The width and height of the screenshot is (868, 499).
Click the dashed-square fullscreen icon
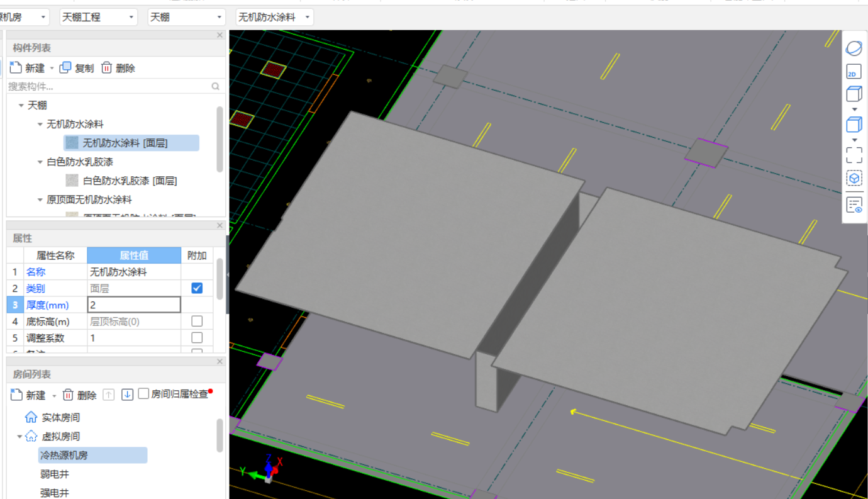pyautogui.click(x=854, y=155)
